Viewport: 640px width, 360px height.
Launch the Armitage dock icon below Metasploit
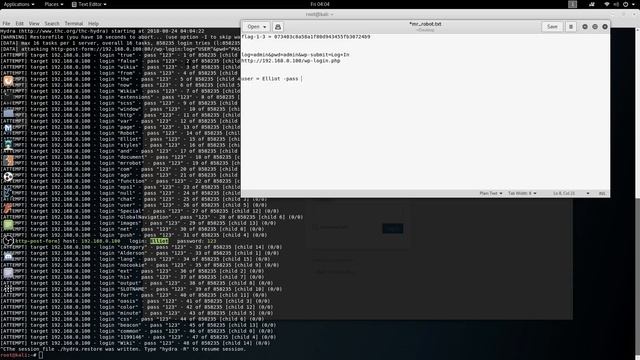click(x=8, y=145)
